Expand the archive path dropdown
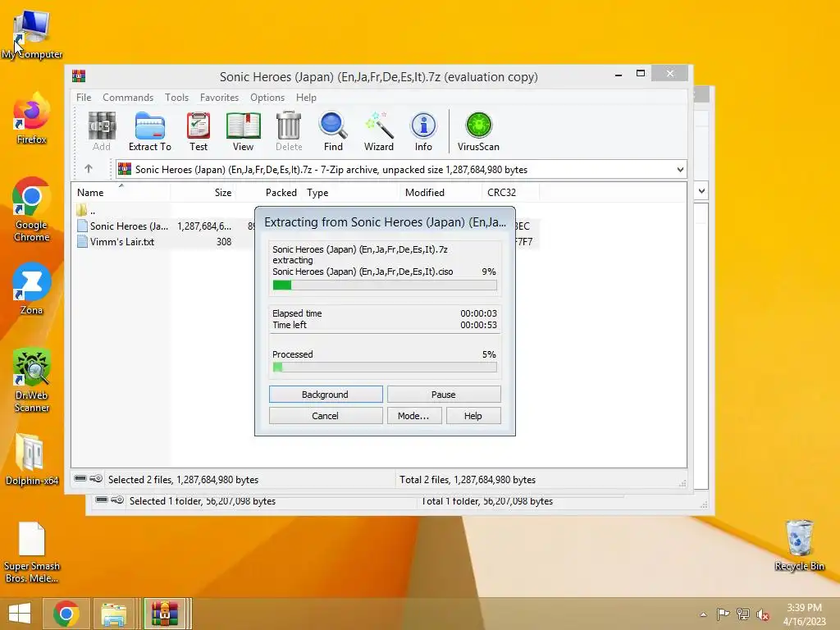The image size is (840, 630). 680,169
